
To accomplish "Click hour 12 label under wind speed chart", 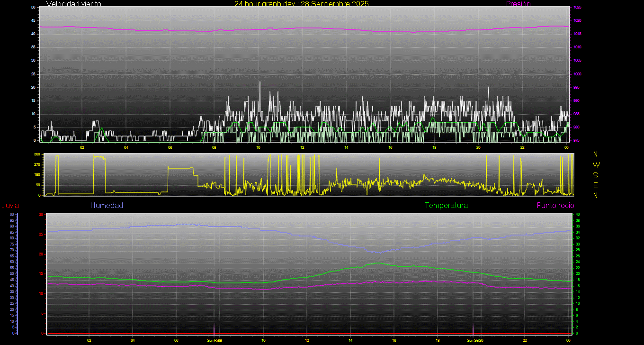I will click(302, 147).
